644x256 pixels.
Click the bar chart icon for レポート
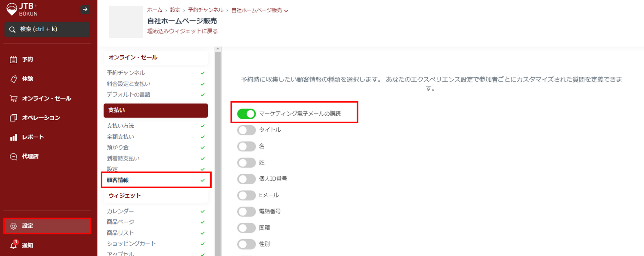coord(13,137)
